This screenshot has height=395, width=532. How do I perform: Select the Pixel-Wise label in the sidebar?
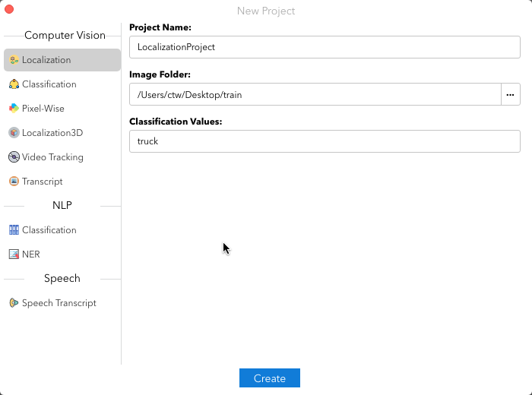tap(43, 109)
